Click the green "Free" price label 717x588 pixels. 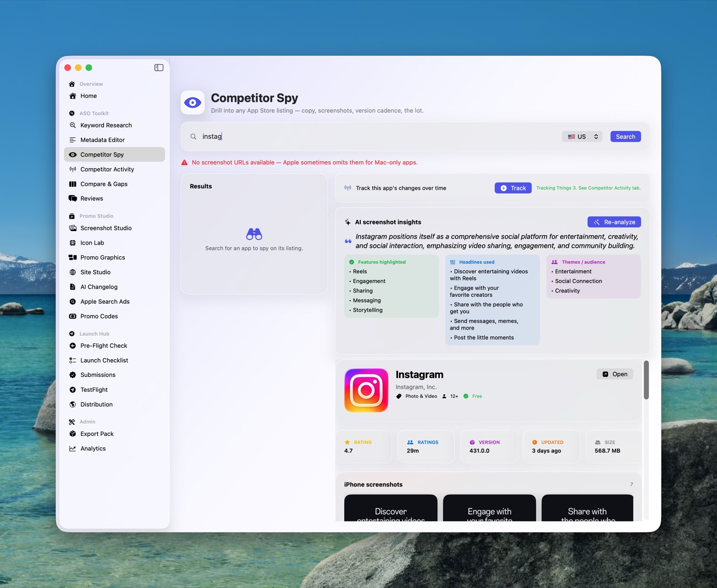[477, 396]
